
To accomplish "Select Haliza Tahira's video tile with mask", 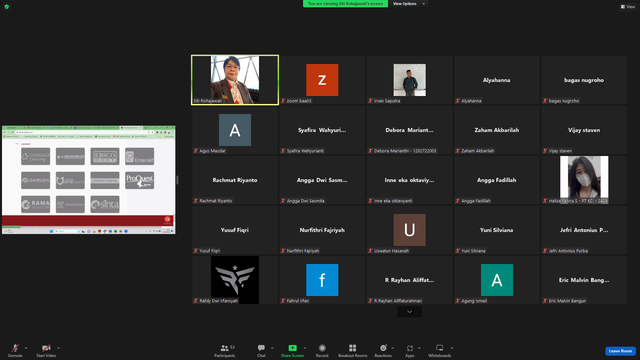I will point(584,180).
